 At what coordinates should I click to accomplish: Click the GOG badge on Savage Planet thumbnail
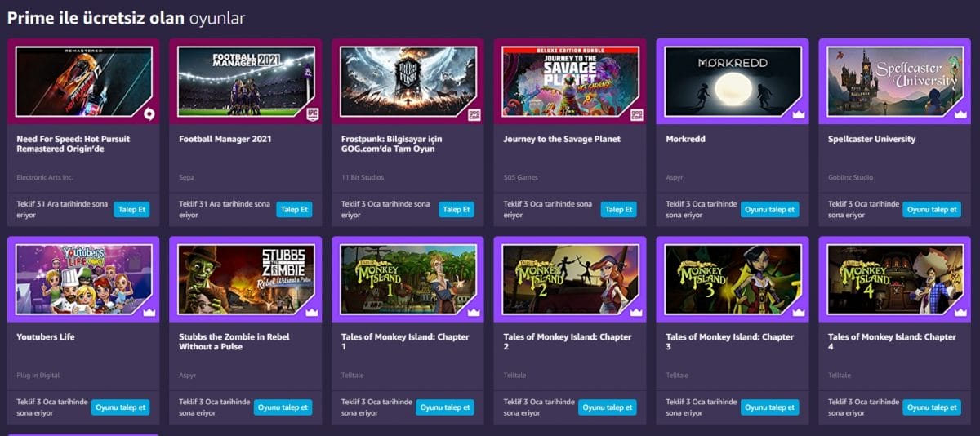[637, 115]
